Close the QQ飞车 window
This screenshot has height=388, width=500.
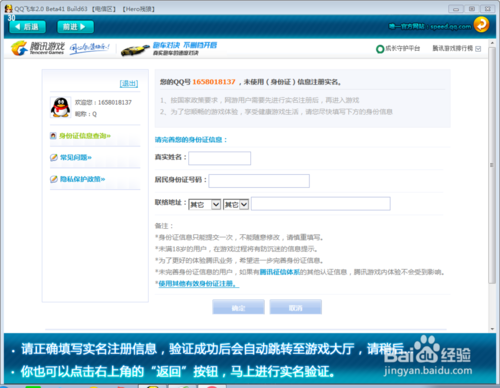coord(487,9)
